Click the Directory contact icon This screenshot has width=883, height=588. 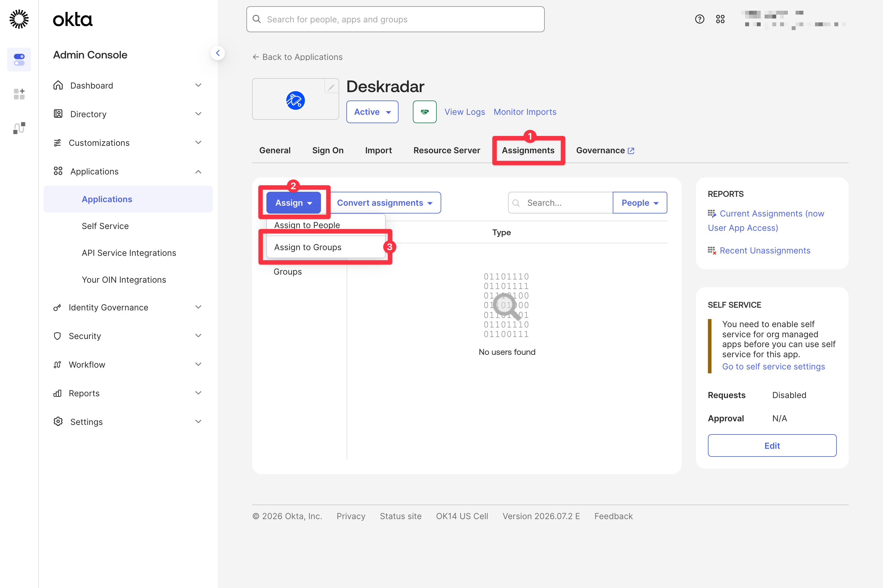click(x=58, y=114)
